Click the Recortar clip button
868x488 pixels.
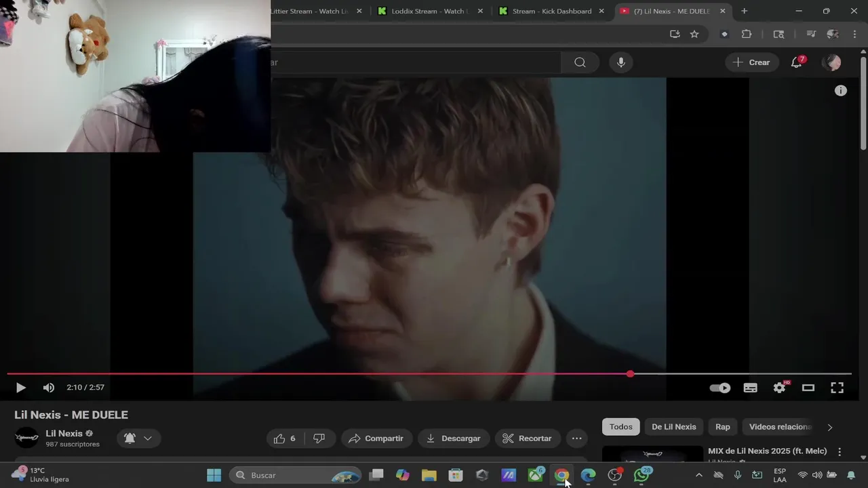pyautogui.click(x=528, y=439)
